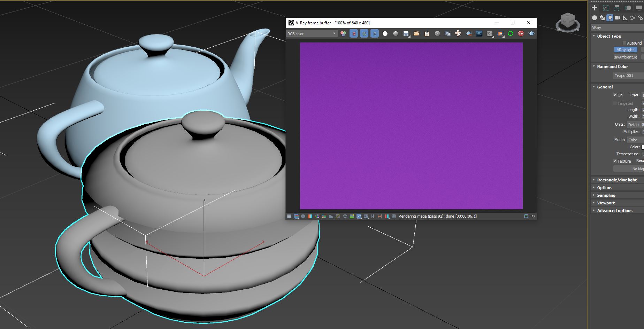Show pixel information with the info icon
The height and width of the screenshot is (329, 644).
[303, 216]
